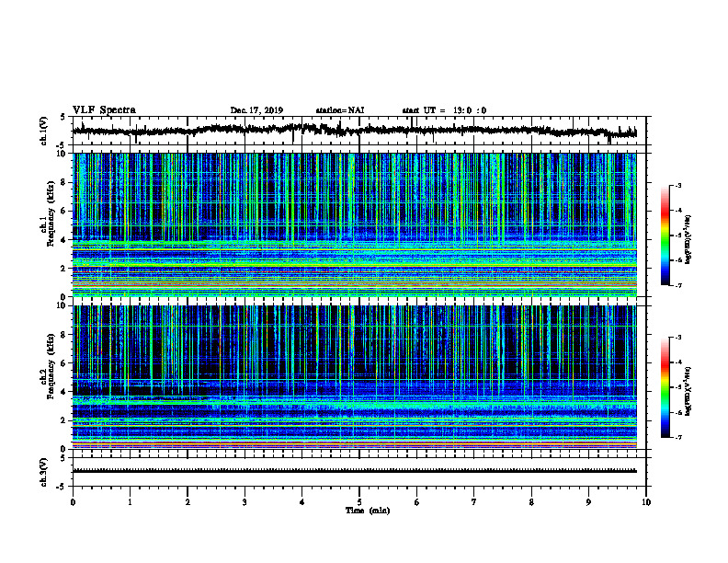Screen dimensions: 728x563
Task: Click the 'ch.3(V)' axis label
Action: (x=44, y=472)
